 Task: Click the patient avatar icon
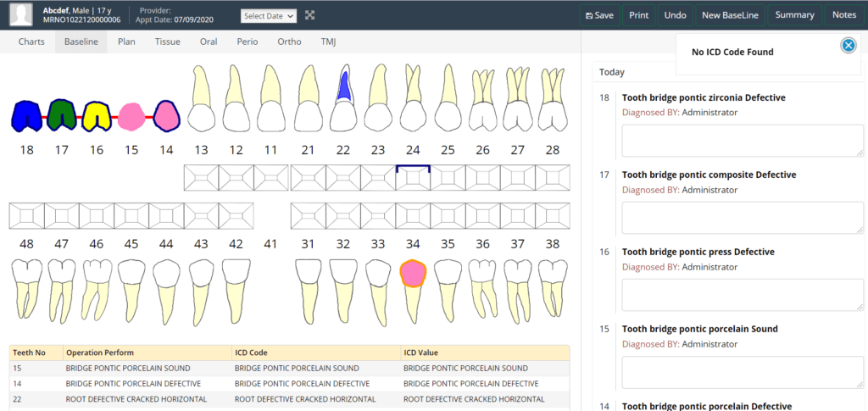pyautogui.click(x=21, y=14)
